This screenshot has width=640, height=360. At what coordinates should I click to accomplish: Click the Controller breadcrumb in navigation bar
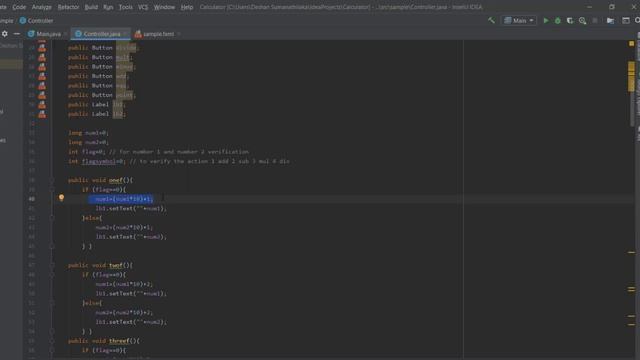click(36, 20)
